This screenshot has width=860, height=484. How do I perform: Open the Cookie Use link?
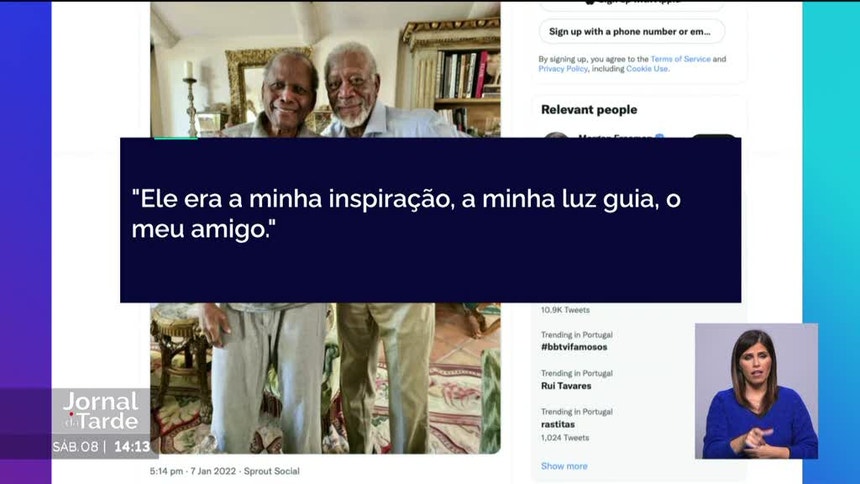pos(647,69)
